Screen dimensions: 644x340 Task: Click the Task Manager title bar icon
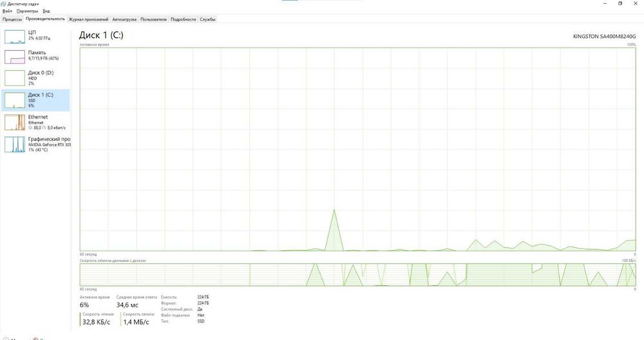point(3,4)
